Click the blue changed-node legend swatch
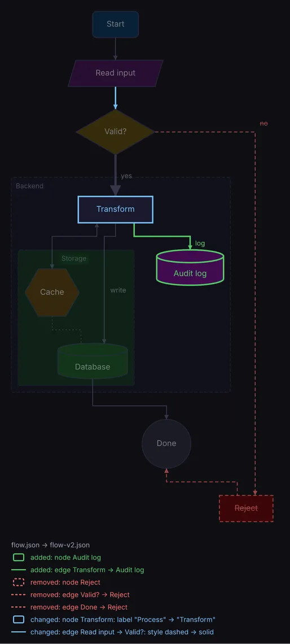Screen dimensions: 290x644 click(19, 619)
